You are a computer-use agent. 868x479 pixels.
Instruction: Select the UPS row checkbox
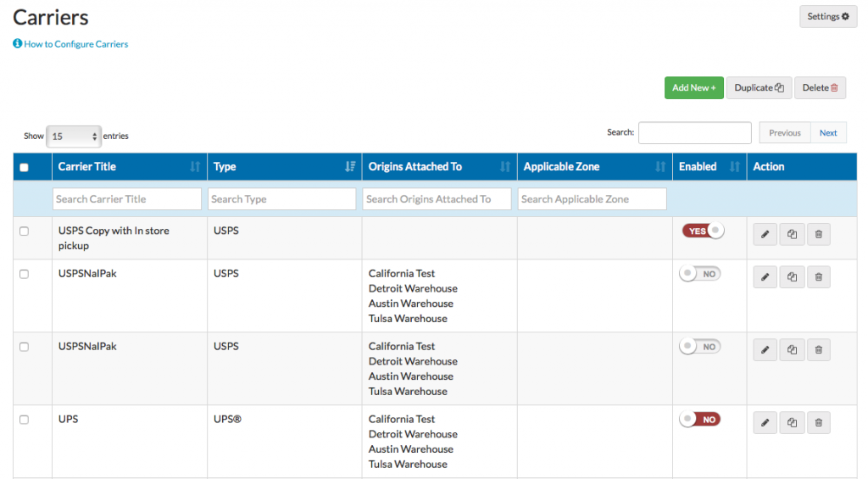(24, 420)
